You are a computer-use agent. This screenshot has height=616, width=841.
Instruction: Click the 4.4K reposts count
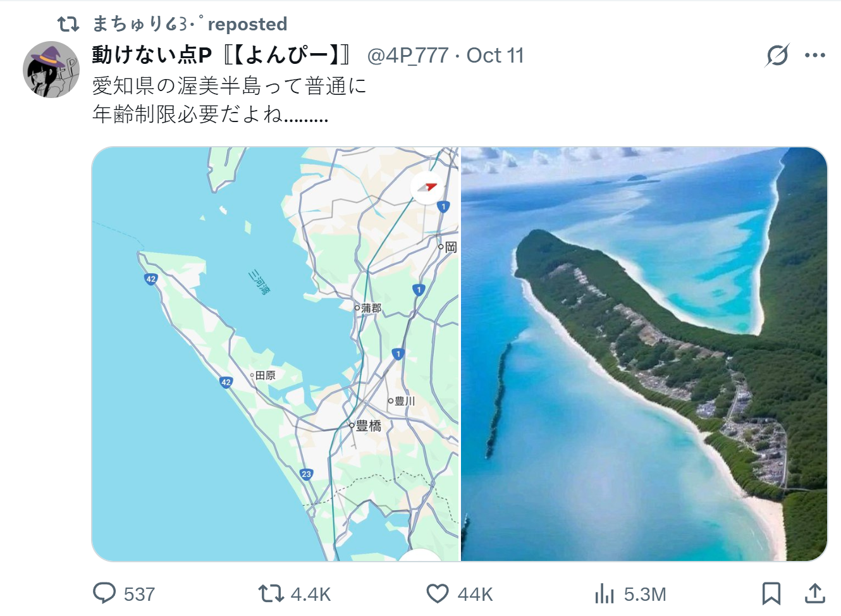pos(310,594)
